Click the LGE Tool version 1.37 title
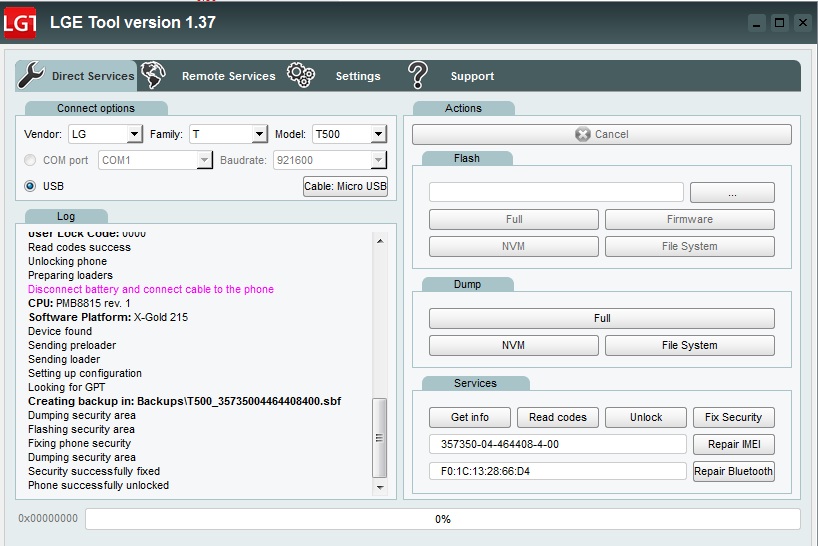 click(x=133, y=22)
